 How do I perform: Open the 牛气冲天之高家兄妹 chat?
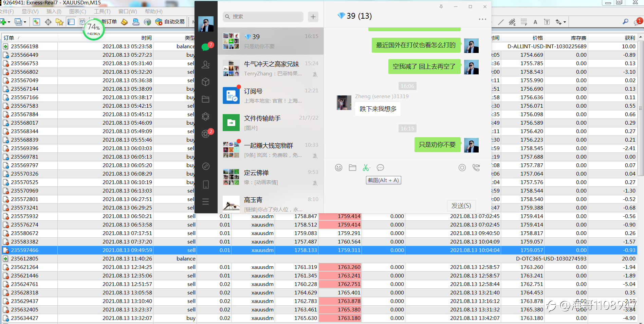pos(271,68)
